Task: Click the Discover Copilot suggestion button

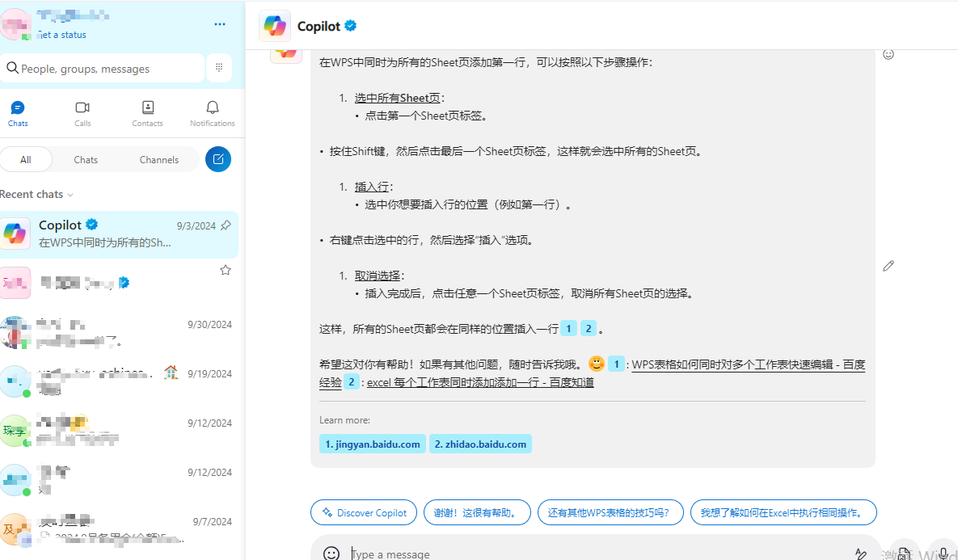Action: click(x=364, y=512)
